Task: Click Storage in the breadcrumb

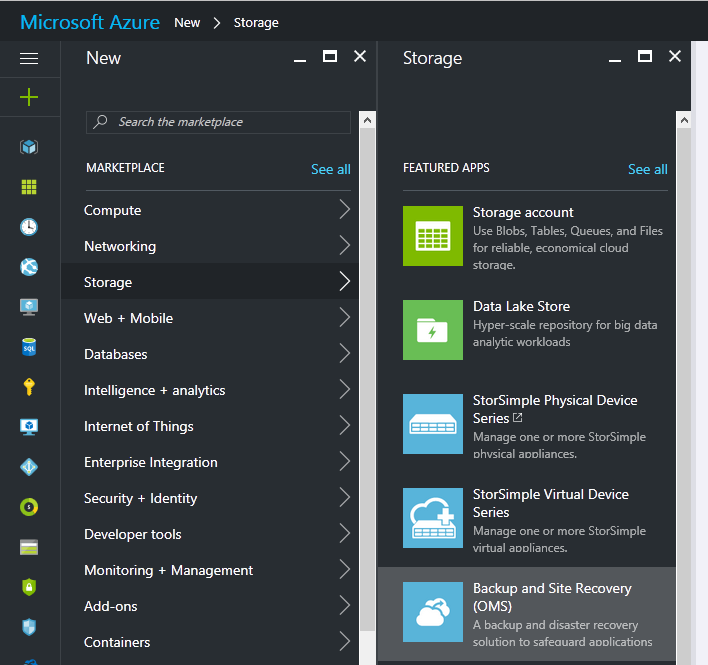Action: click(x=256, y=23)
